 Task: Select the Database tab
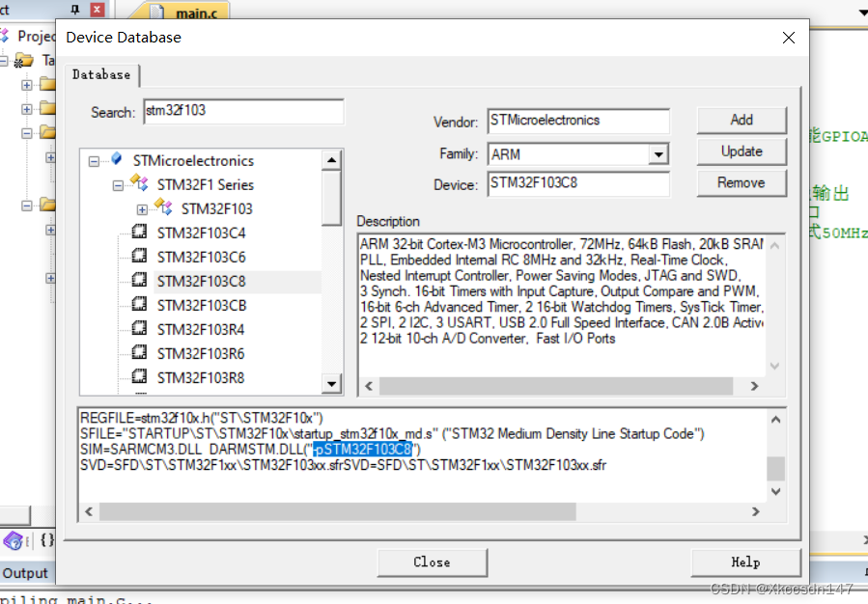click(x=101, y=75)
